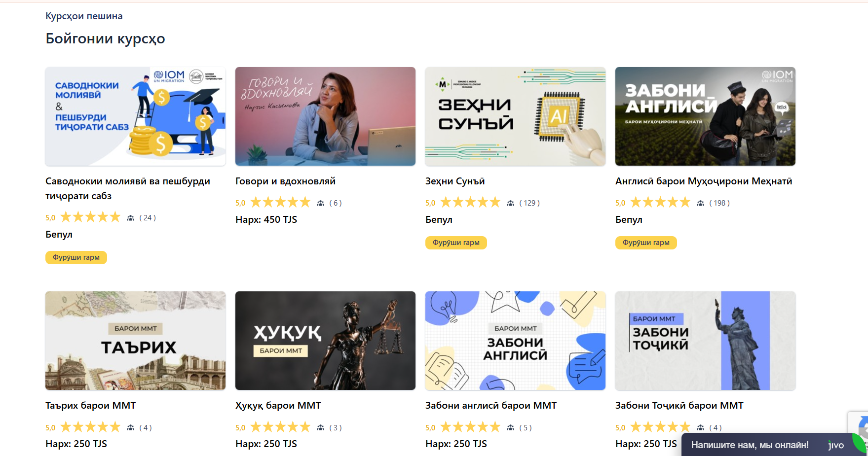Open the Зеҳни Сунъӣ course thumbnail
Screen dimensions: 868x456
tap(515, 116)
